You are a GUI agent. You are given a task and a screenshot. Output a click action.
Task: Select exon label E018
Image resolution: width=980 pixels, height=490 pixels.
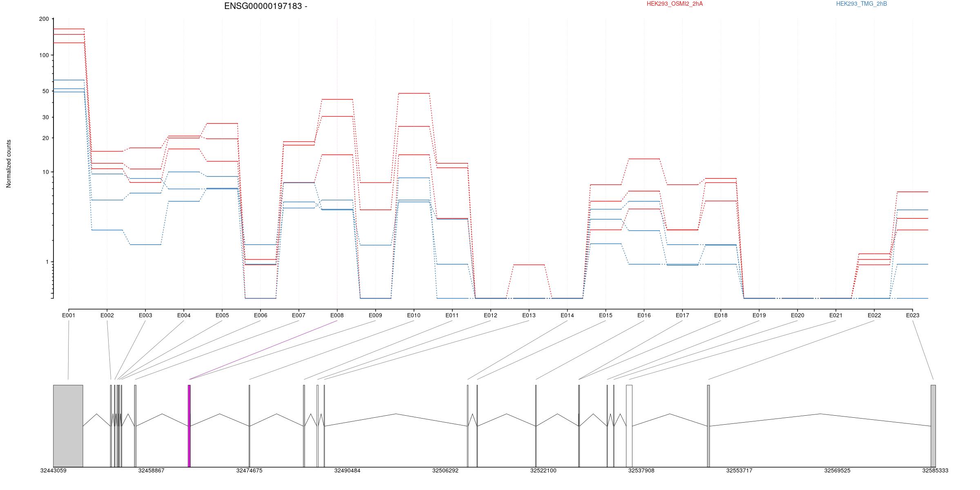[x=721, y=315]
